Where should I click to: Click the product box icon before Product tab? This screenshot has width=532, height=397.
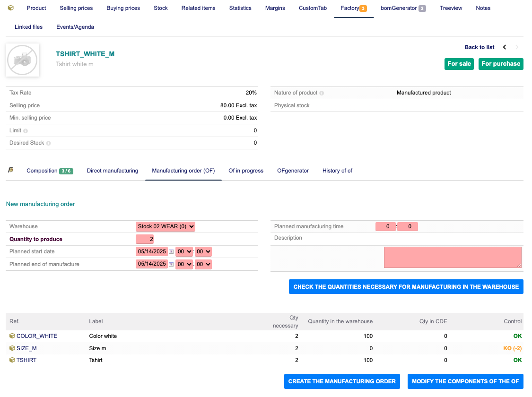point(11,8)
